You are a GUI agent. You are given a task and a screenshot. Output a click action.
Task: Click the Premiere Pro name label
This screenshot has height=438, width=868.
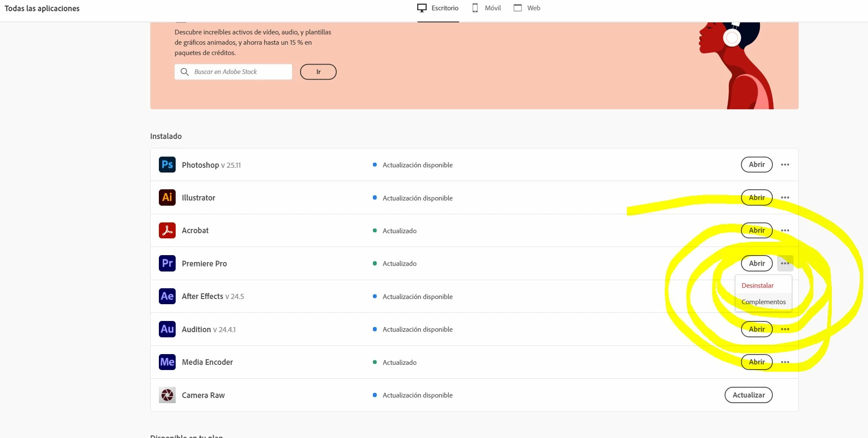tap(204, 263)
